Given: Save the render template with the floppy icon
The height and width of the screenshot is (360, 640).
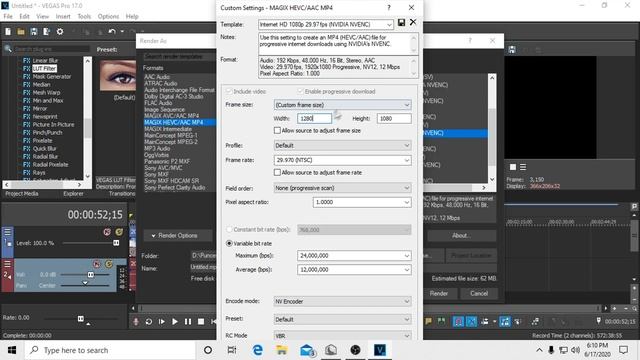Looking at the screenshot, I should [x=401, y=23].
